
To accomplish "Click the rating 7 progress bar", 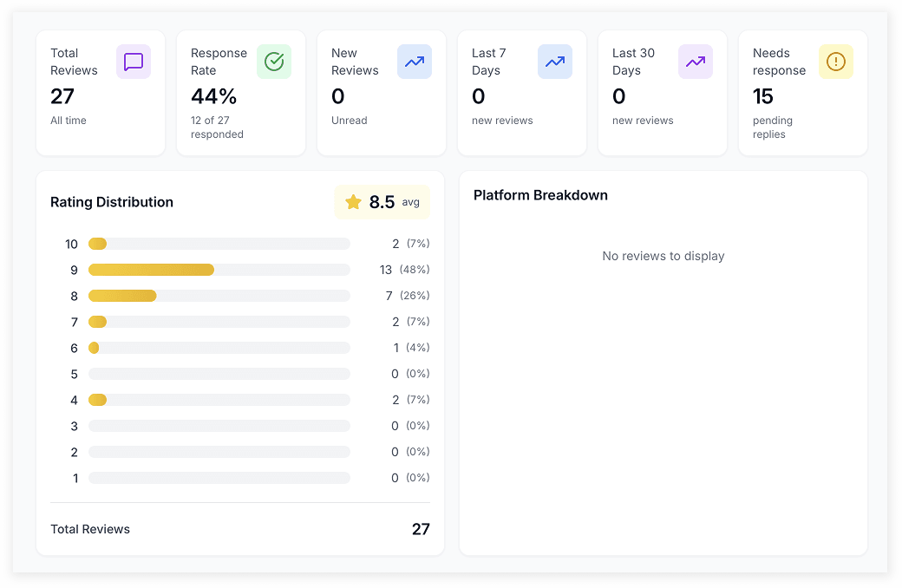I will click(219, 322).
